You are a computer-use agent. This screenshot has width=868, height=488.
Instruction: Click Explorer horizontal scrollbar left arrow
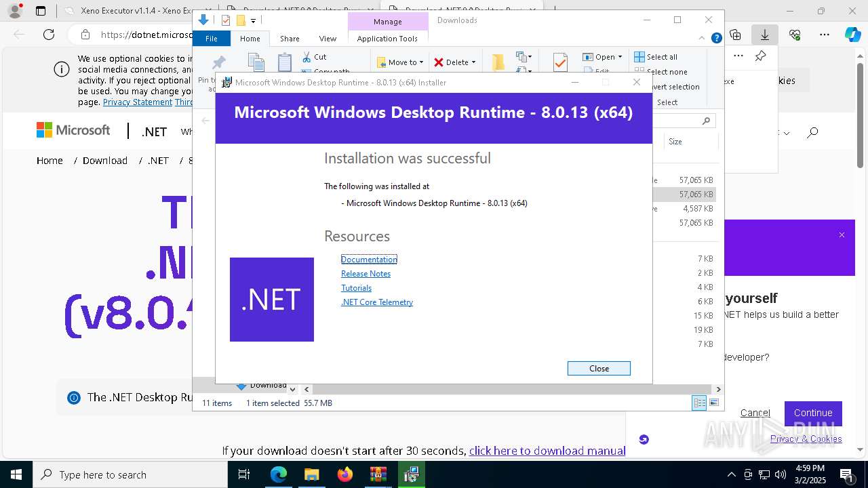(x=307, y=389)
